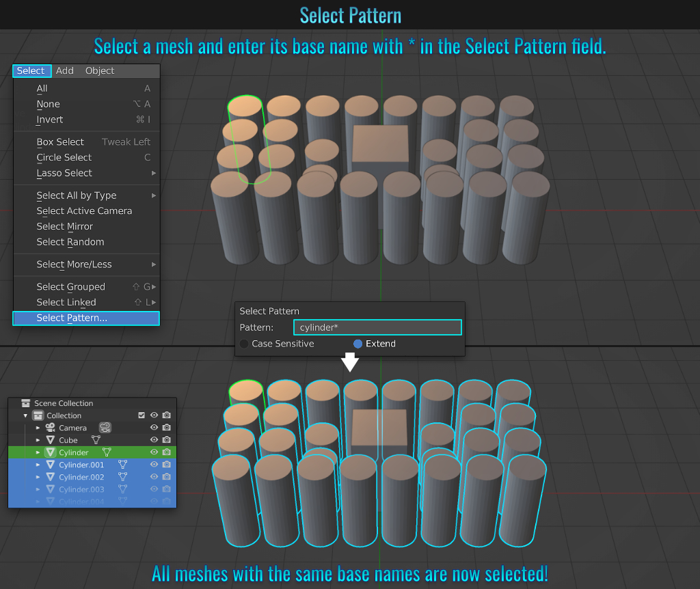Select the Cube name in outliner
Image resolution: width=700 pixels, height=589 pixels.
click(68, 440)
